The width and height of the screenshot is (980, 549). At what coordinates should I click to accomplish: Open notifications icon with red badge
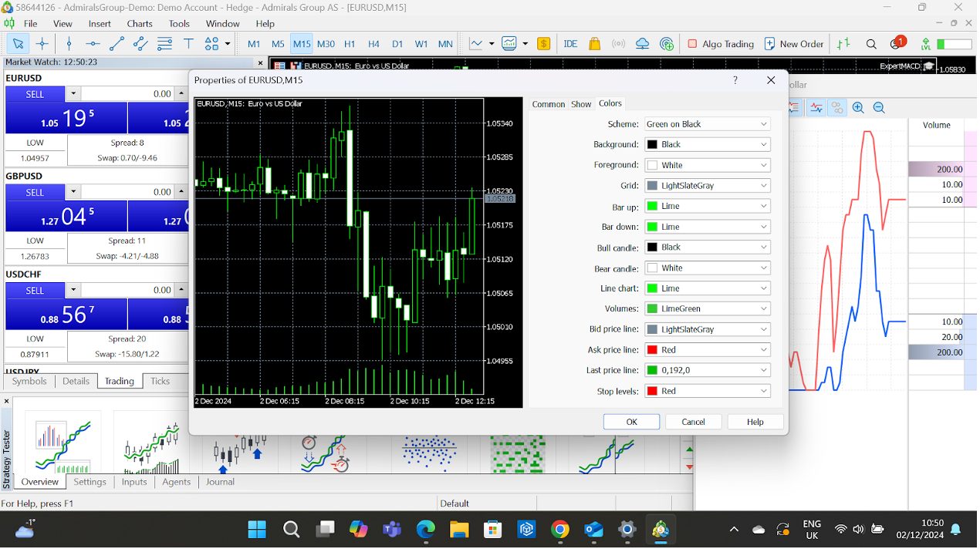tap(897, 43)
